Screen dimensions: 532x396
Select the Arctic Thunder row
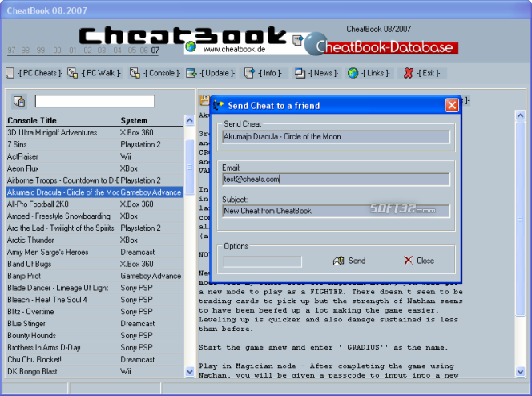95,240
